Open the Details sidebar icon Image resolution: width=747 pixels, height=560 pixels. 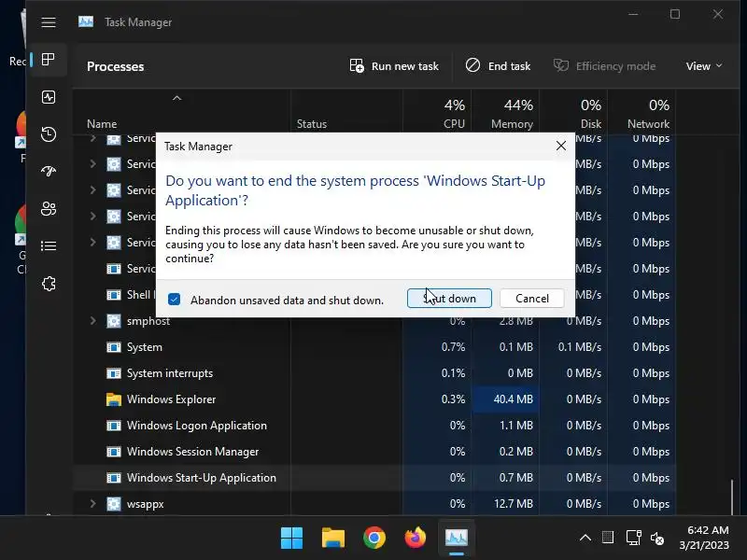coord(49,245)
